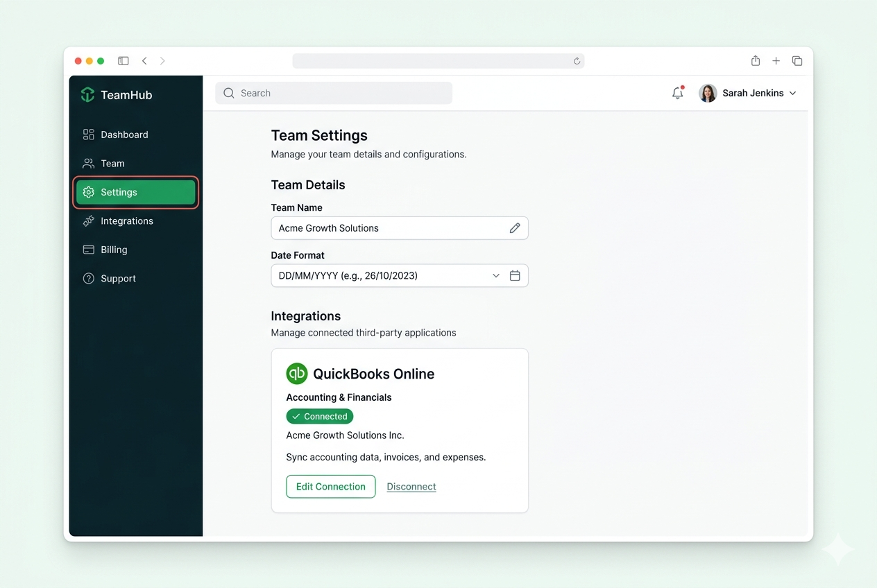Click the browser forward arrow
Viewport: 877px width, 588px height.
pyautogui.click(x=162, y=61)
